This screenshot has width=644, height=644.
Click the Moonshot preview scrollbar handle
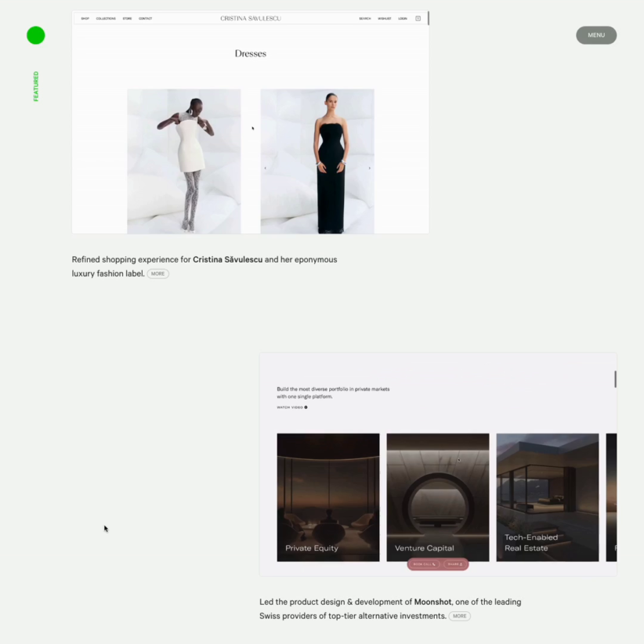click(x=615, y=379)
